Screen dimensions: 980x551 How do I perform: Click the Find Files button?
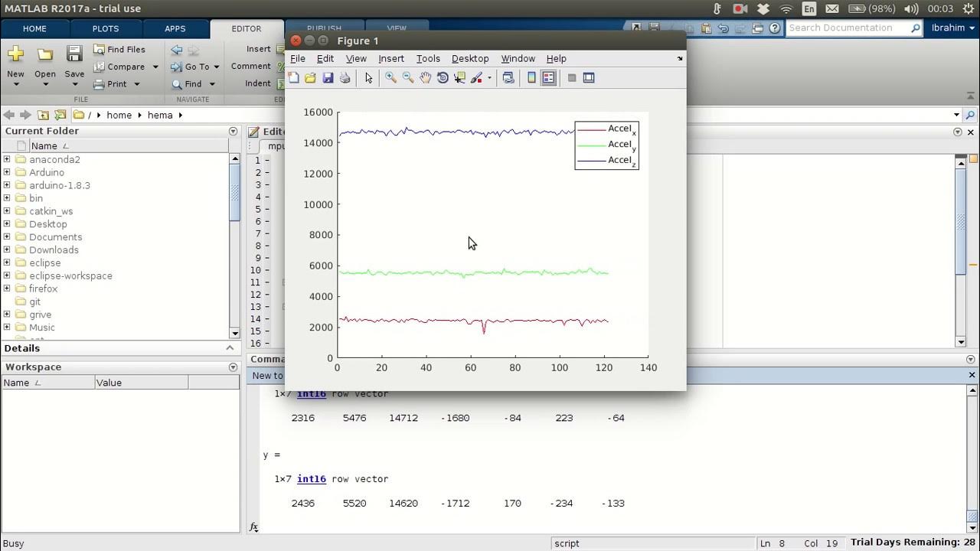click(x=119, y=49)
